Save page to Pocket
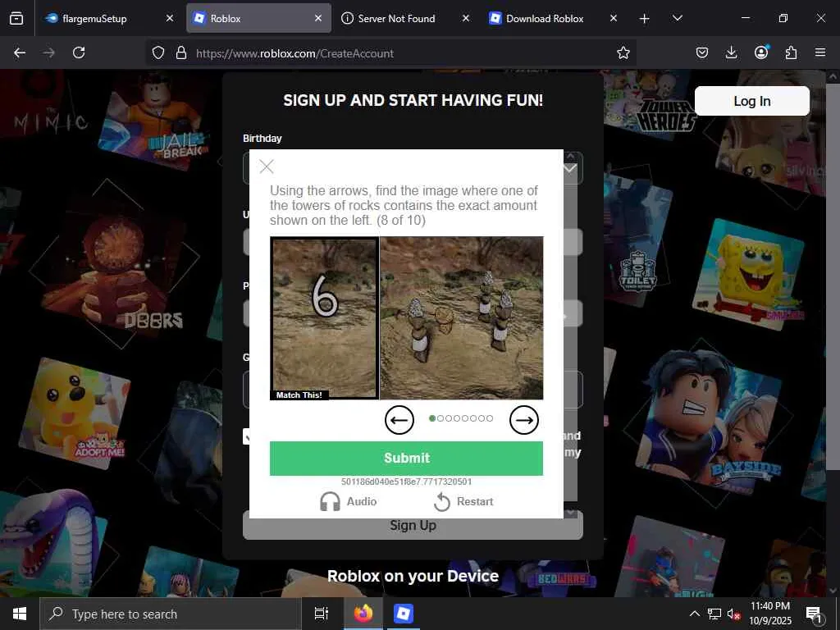The image size is (840, 630). click(702, 52)
